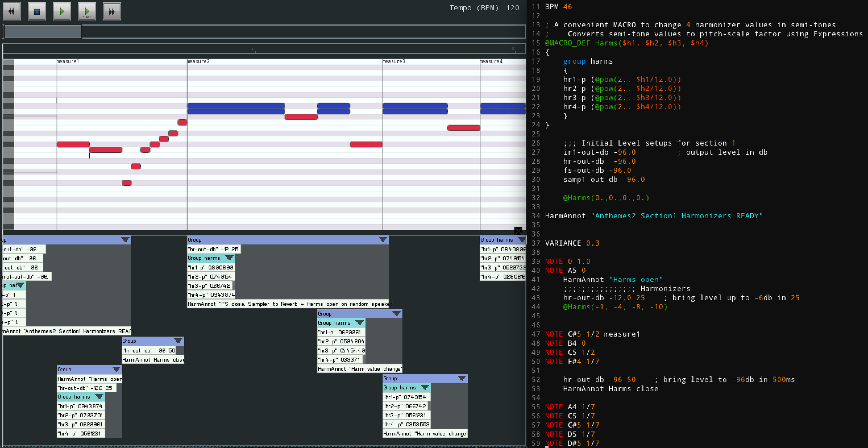Toggle Group harms visibility bottom-right panel
This screenshot has width=868, height=448.
point(427,387)
